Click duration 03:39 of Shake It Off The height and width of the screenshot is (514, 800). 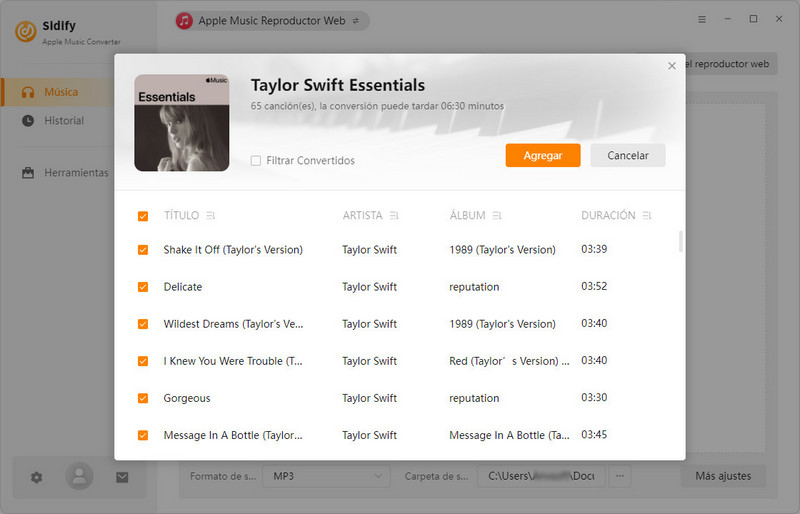(x=594, y=249)
